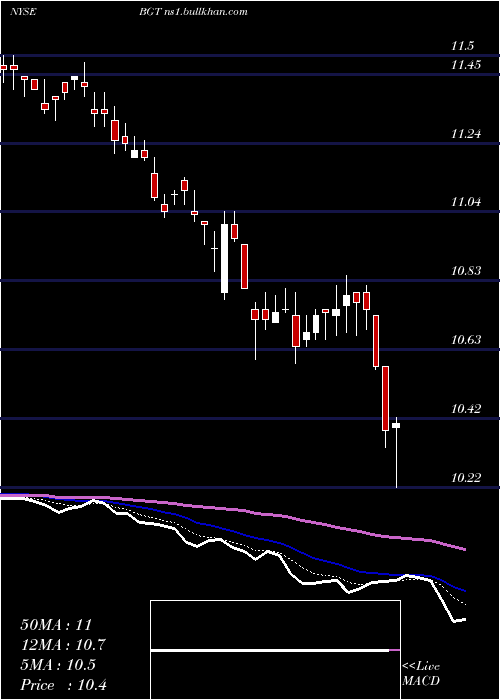The image size is (500, 700).
Task: Click the MACD histogram box
Action: [275, 650]
